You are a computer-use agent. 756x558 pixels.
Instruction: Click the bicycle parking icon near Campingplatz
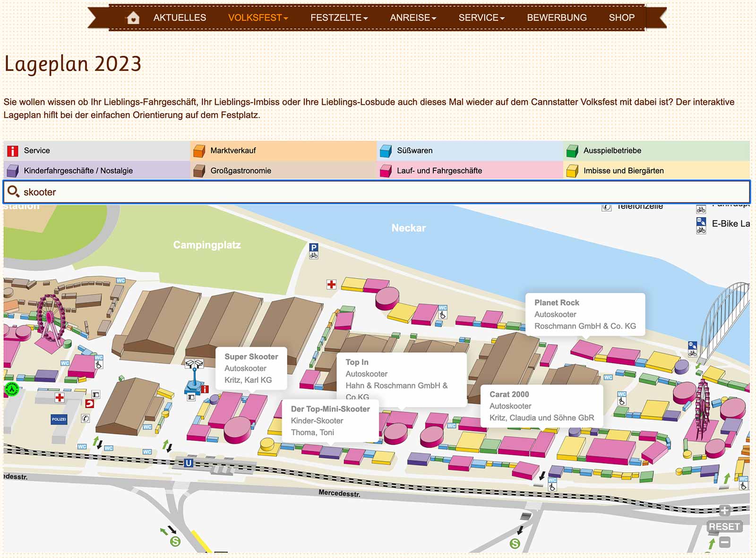click(x=314, y=251)
